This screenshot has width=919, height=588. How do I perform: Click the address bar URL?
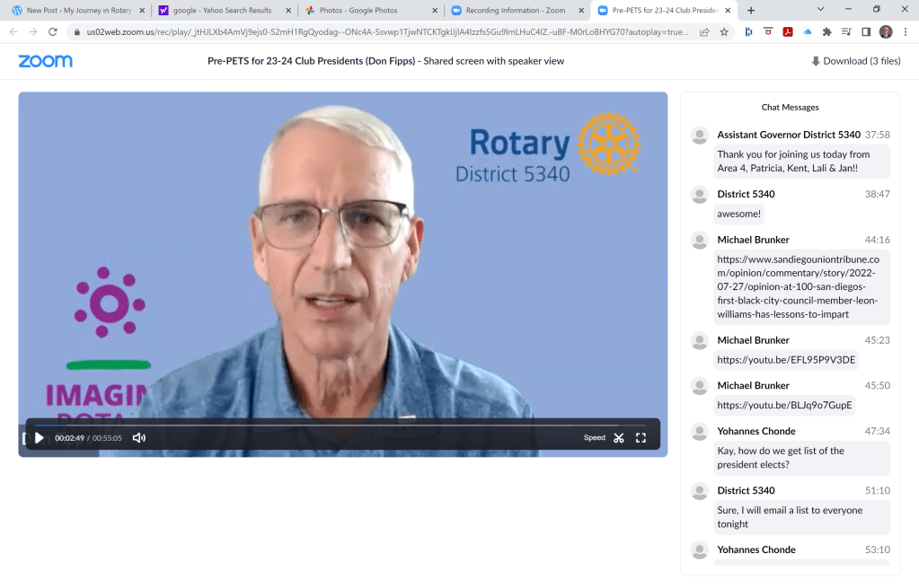pos(377,31)
